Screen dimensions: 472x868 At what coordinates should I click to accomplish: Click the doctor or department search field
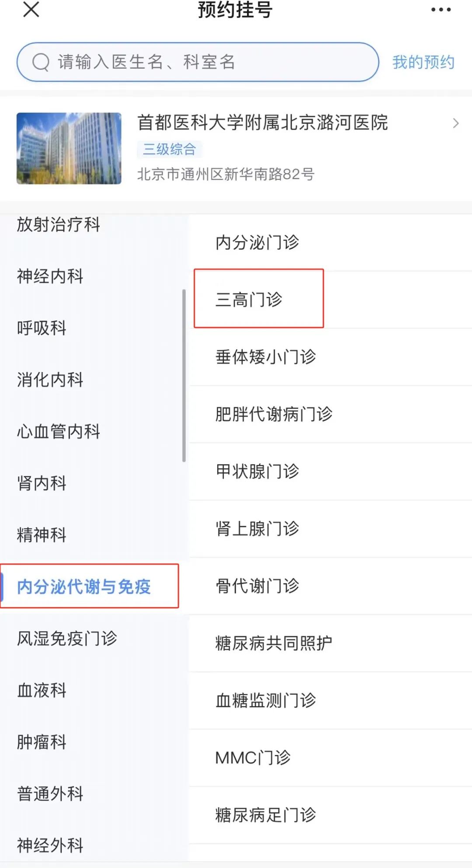click(x=210, y=62)
